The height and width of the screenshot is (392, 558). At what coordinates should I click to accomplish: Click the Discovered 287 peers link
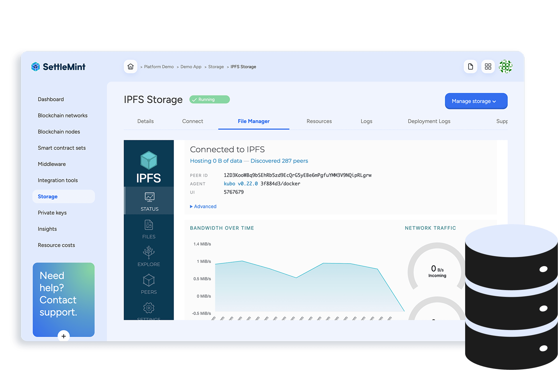(x=279, y=161)
